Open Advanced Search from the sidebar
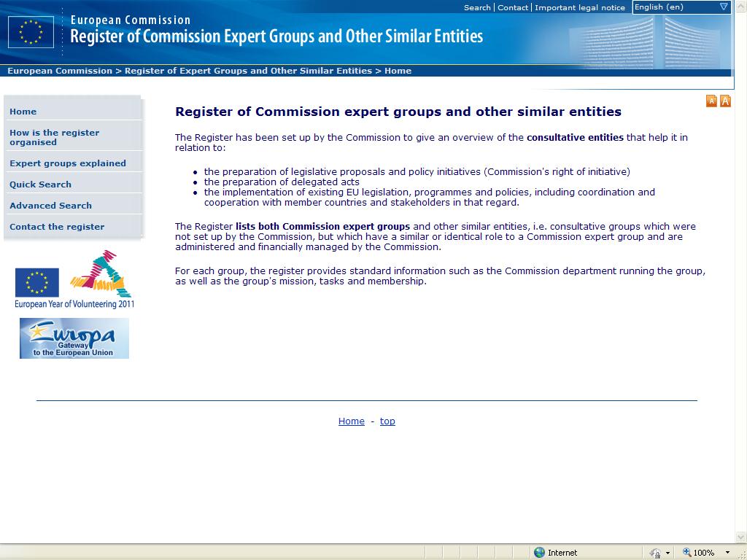Screen dimensions: 747x560 [x=50, y=206]
